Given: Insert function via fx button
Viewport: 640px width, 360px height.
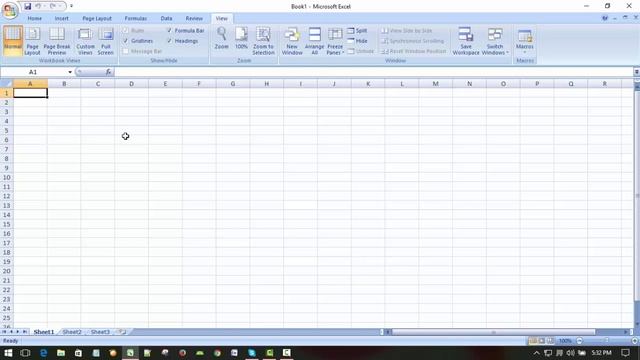Looking at the screenshot, I should (108, 72).
